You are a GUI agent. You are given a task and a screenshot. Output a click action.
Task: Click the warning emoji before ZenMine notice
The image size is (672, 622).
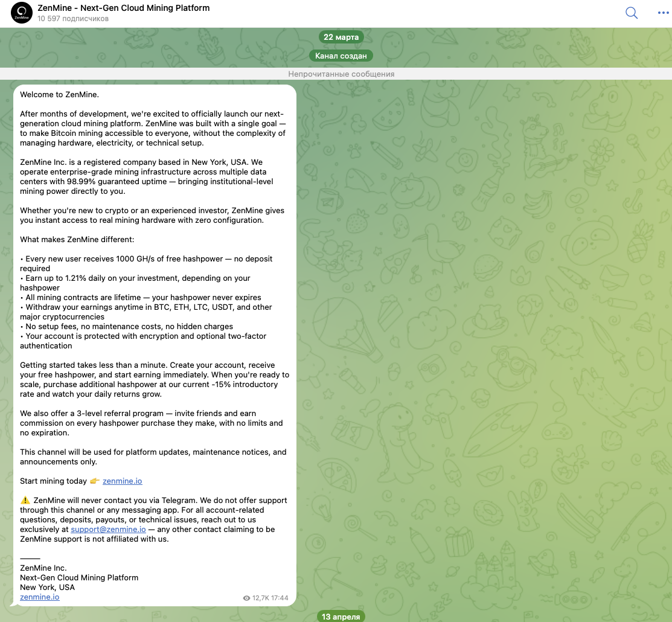pos(25,500)
